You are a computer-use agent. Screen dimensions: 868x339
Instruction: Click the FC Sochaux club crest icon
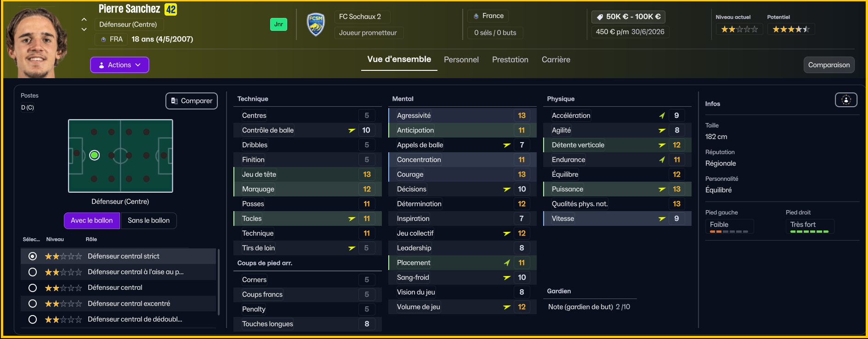coord(316,24)
